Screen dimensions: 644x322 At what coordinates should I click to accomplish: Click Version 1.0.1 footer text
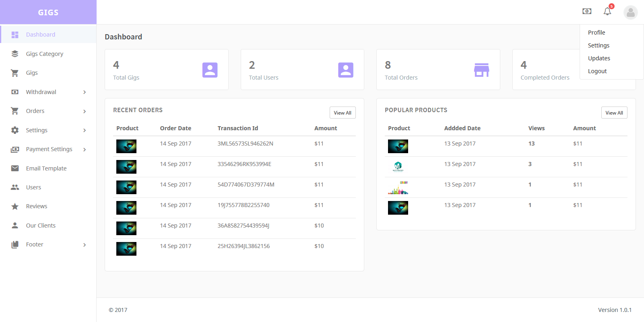615,310
